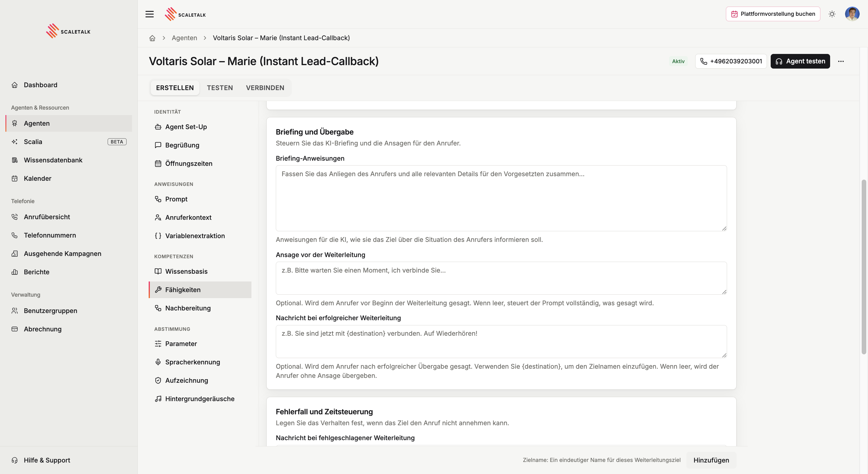Focus the Briefing-Anweisungen text area
The height and width of the screenshot is (474, 868).
pyautogui.click(x=501, y=198)
